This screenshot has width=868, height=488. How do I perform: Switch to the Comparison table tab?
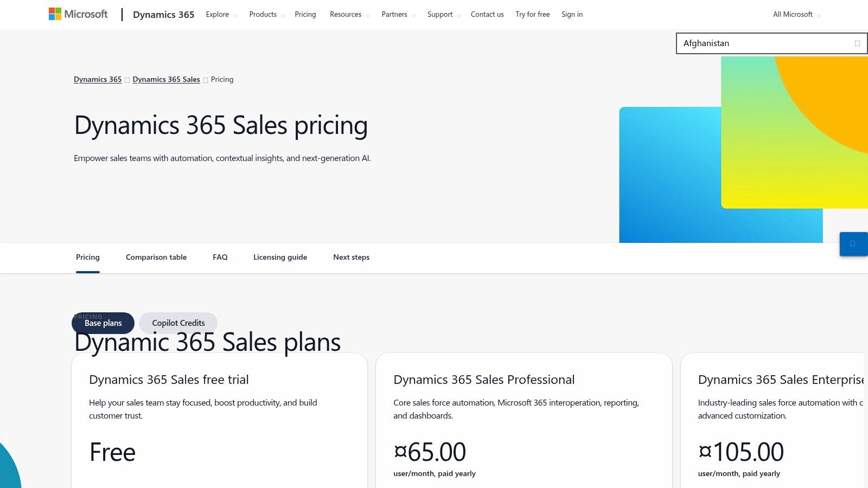click(156, 257)
